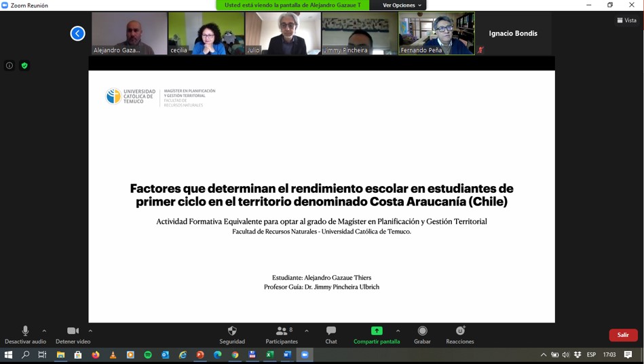Switch to Word in the taskbar
This screenshot has width=644, height=364.
287,354
